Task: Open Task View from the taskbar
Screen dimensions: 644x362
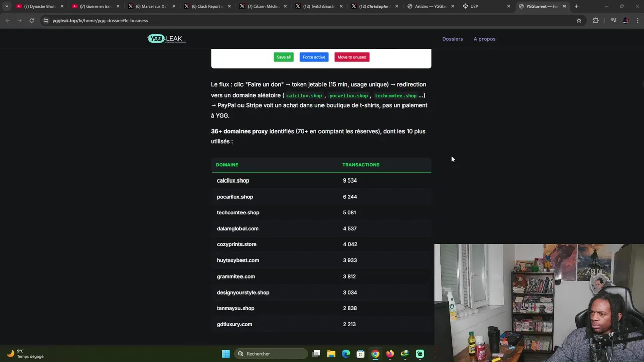Action: tap(316, 354)
